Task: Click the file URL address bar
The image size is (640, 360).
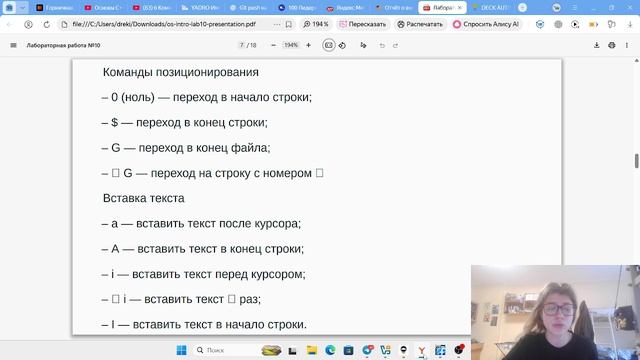Action: [164, 24]
